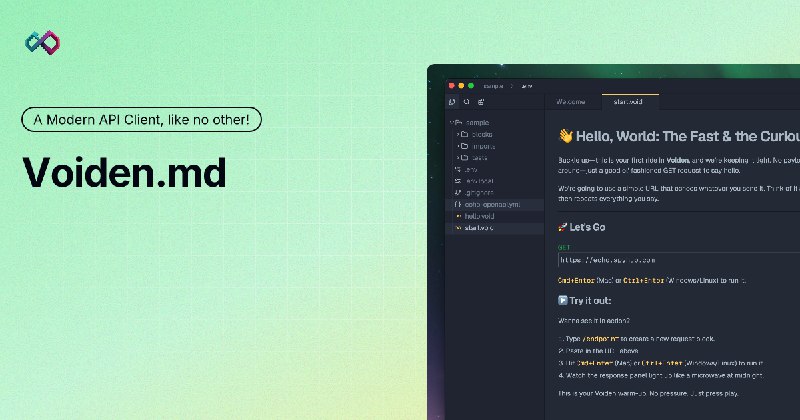Viewport: 800px width, 420px height.
Task: Select the sample root folder name
Action: [x=478, y=122]
